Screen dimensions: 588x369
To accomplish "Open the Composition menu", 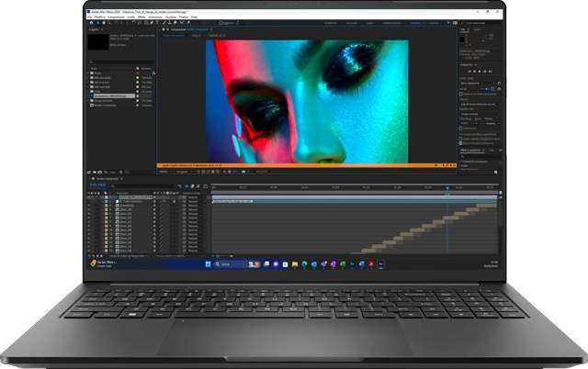I will point(117,17).
